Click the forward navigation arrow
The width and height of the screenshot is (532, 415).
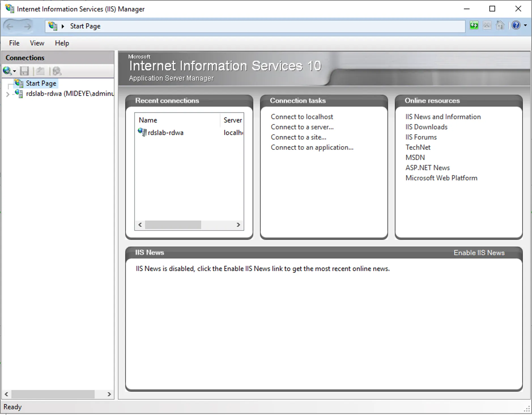tap(27, 26)
